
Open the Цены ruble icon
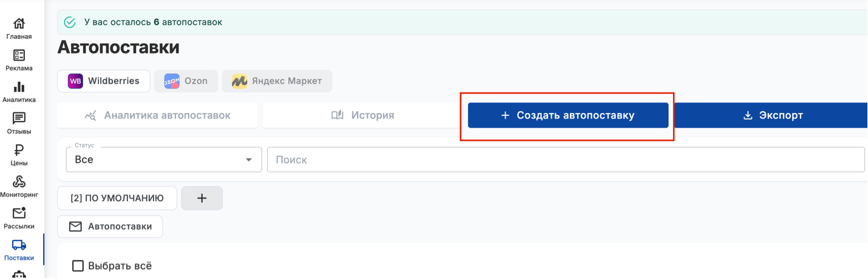click(19, 151)
